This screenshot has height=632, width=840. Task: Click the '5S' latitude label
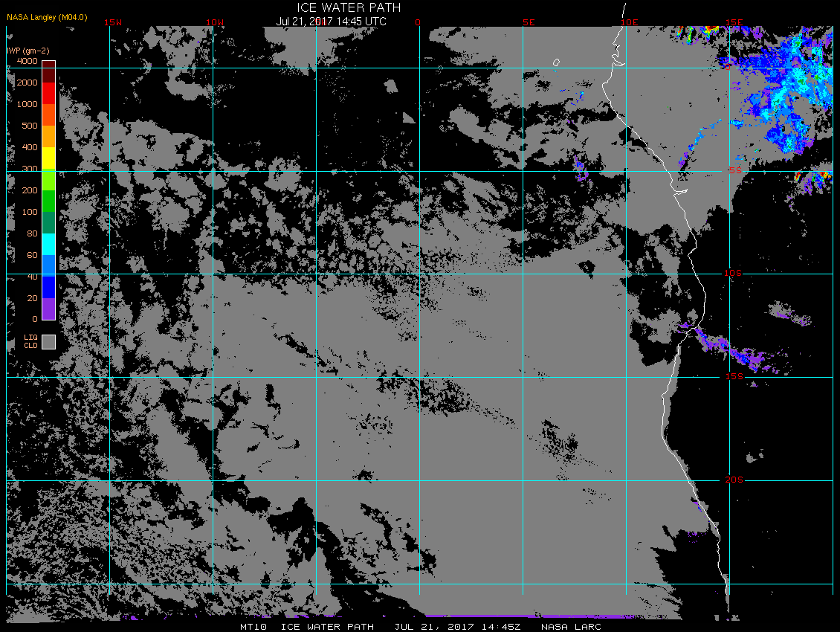click(x=735, y=170)
